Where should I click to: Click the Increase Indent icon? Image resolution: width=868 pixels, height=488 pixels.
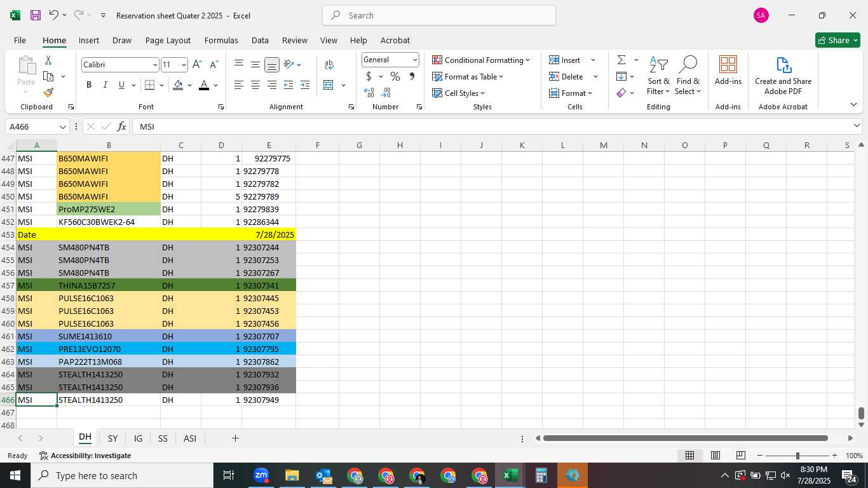tap(305, 85)
